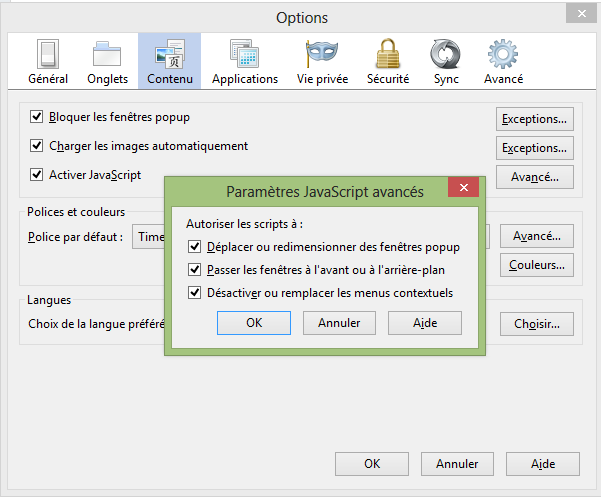Click OK in the Options window
This screenshot has width=601, height=497.
(372, 464)
